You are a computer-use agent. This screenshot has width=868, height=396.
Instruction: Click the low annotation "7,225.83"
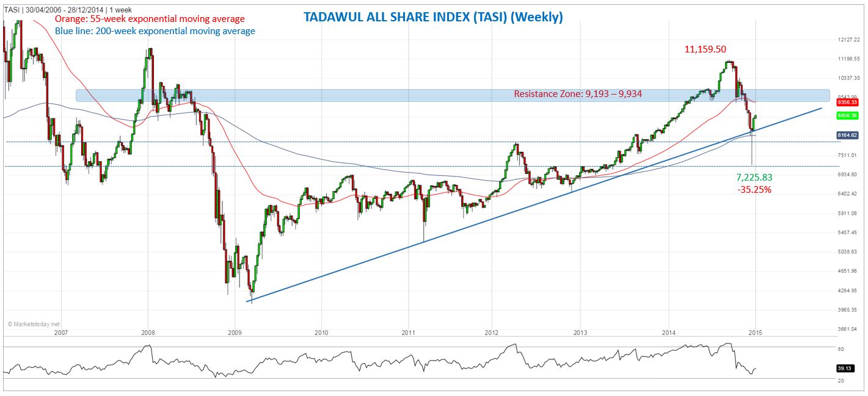coord(755,177)
